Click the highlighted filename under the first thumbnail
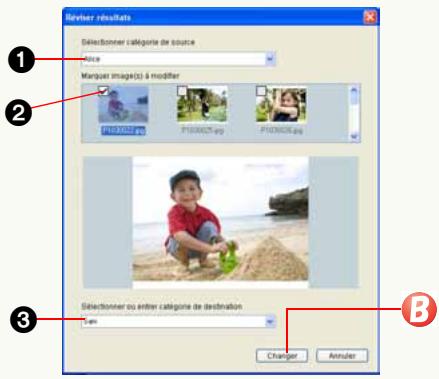Viewport: 439px width, 379px height. click(x=123, y=130)
